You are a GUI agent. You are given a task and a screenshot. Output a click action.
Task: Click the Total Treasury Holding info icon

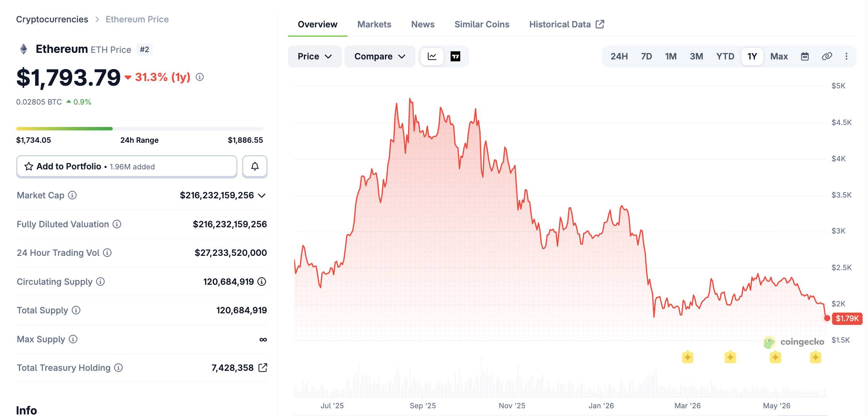coord(119,367)
